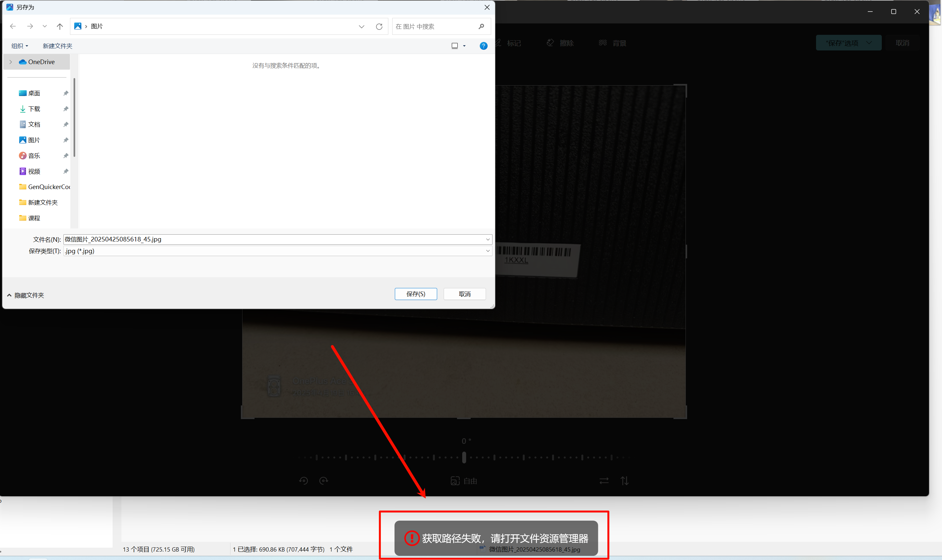Open 桌面 in navigation pane

coord(34,93)
